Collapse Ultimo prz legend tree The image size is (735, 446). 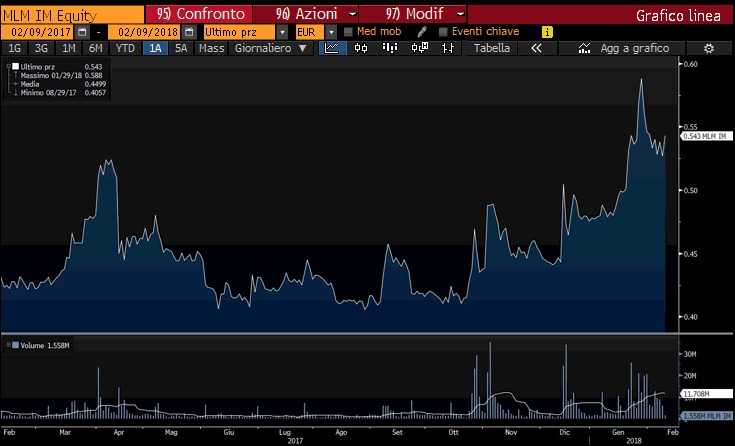click(x=8, y=67)
